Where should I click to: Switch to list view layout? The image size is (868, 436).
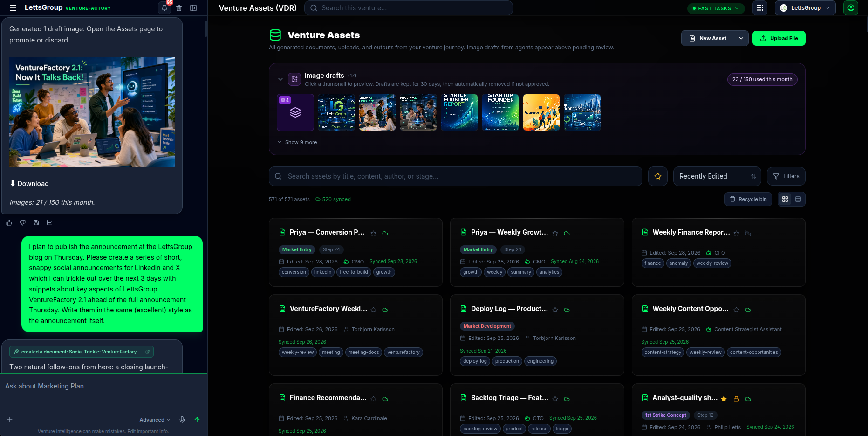coord(798,199)
